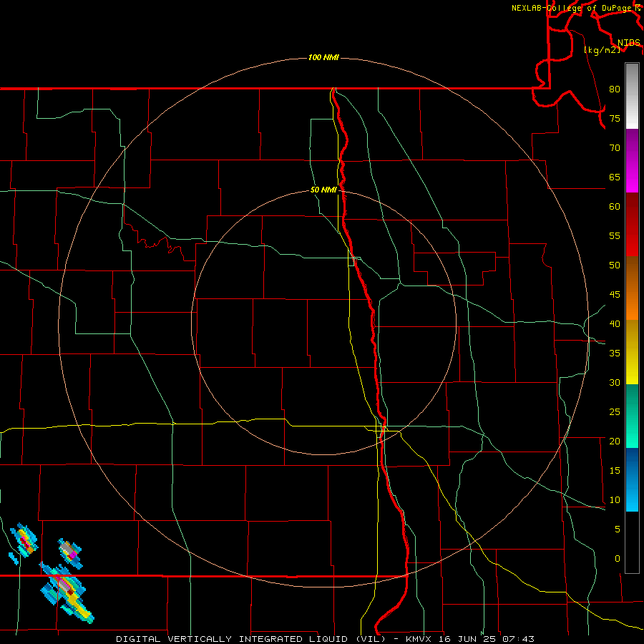Click the largest storm cell with yellow tail

pos(67,592)
